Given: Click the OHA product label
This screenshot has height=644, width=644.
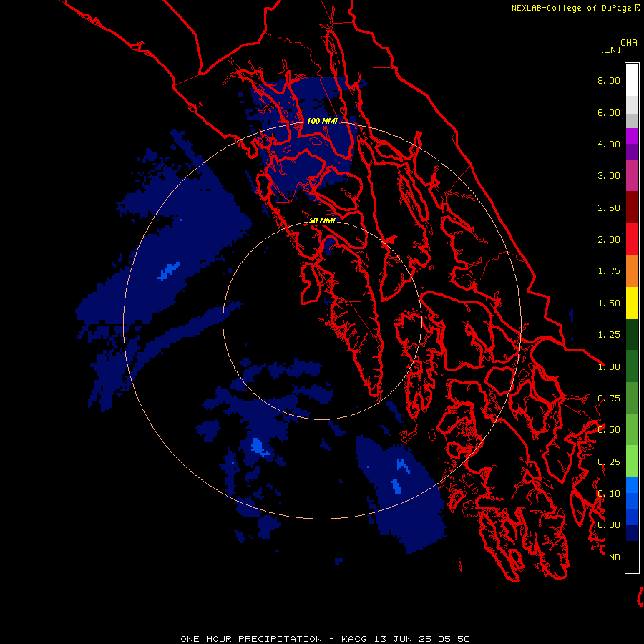Looking at the screenshot, I should click(x=629, y=42).
